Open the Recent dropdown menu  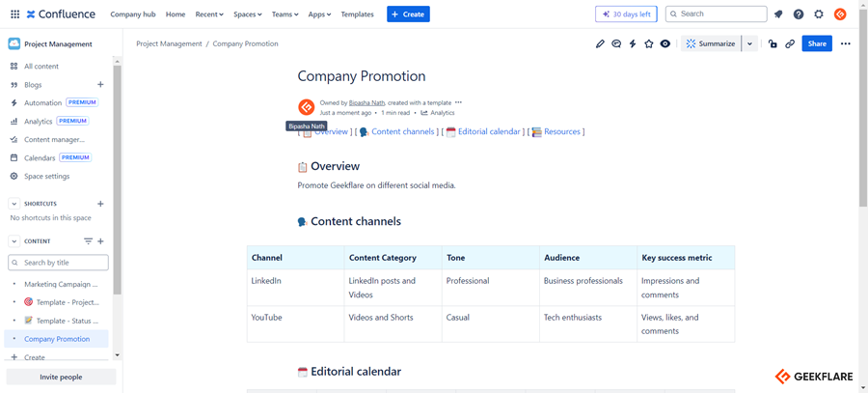(x=209, y=14)
